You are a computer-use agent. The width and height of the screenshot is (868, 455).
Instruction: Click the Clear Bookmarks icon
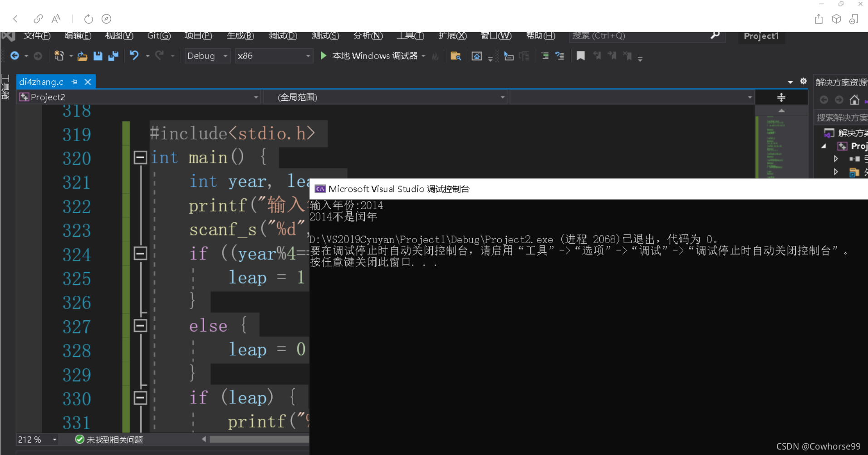click(628, 56)
